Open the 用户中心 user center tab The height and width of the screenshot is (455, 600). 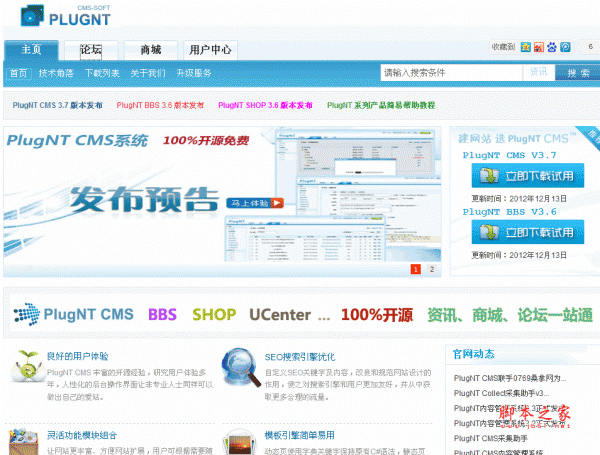tap(210, 50)
